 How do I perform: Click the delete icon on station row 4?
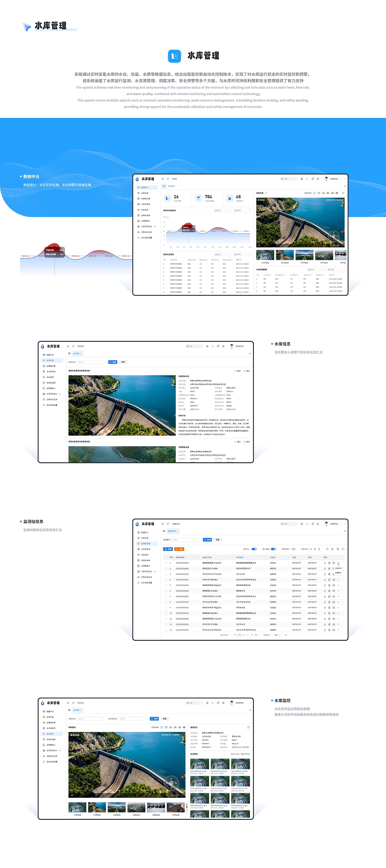(x=329, y=580)
